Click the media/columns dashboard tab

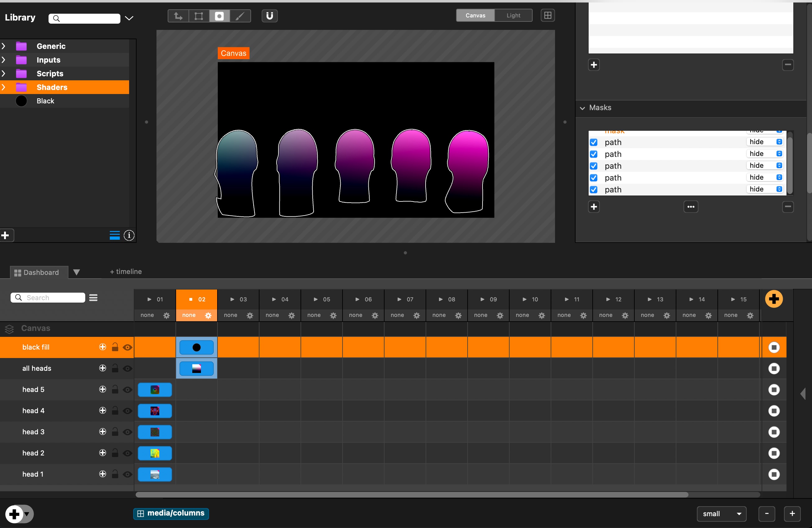171,513
